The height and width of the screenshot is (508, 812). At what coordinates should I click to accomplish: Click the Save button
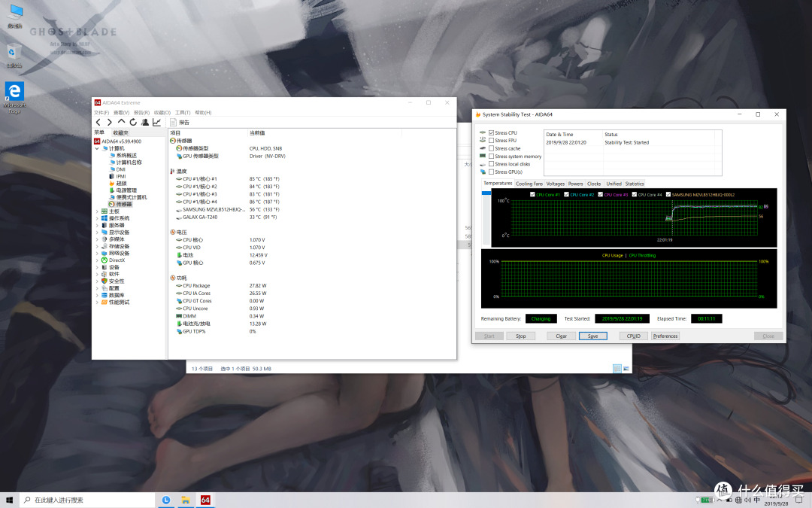593,336
